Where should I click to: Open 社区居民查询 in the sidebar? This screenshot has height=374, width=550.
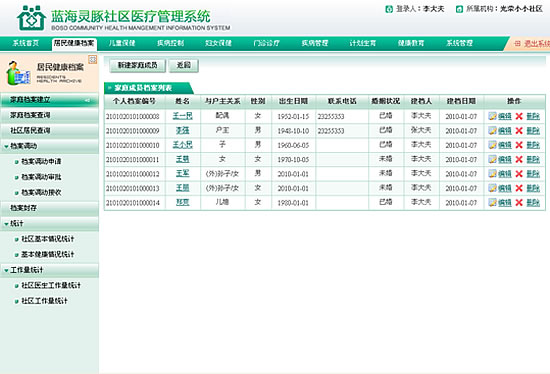click(49, 131)
